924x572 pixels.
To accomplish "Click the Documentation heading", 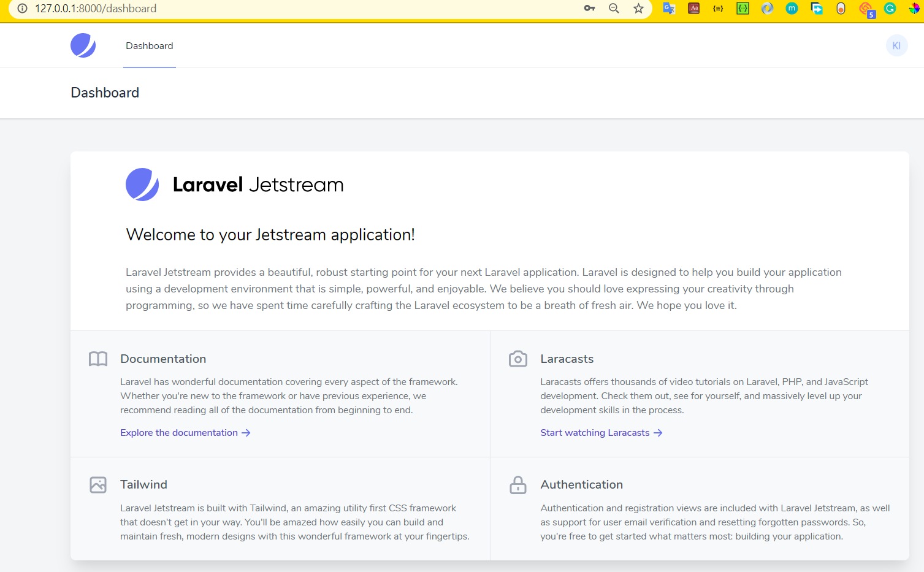I will (x=163, y=359).
